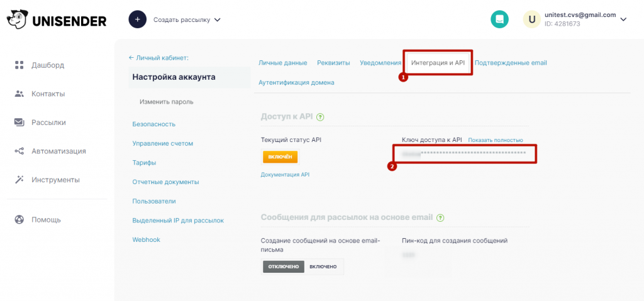Switch to Личные данные tab
The width and height of the screenshot is (644, 301).
click(x=283, y=63)
